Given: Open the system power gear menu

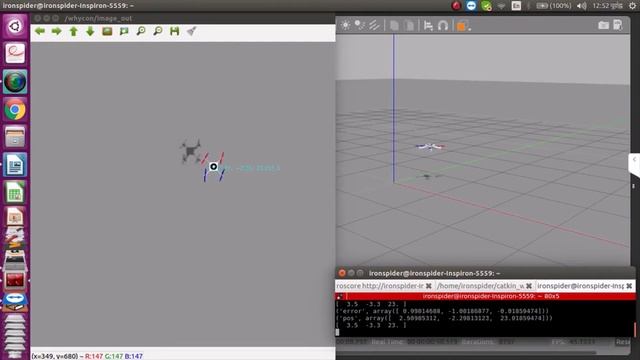Looking at the screenshot, I should [x=632, y=6].
